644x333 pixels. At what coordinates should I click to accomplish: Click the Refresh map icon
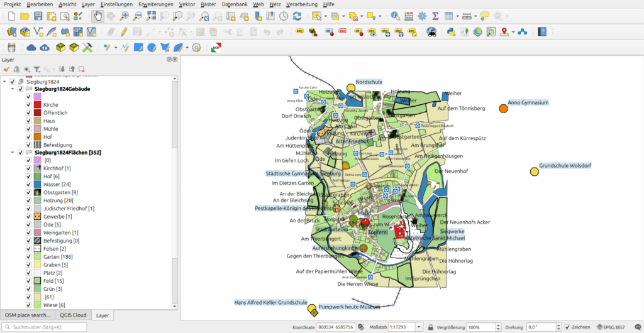point(297,16)
